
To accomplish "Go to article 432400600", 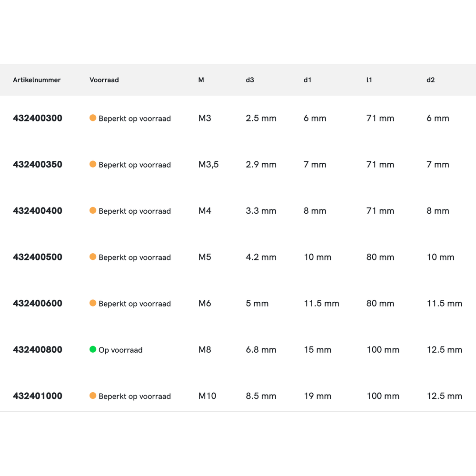I will click(x=38, y=303).
